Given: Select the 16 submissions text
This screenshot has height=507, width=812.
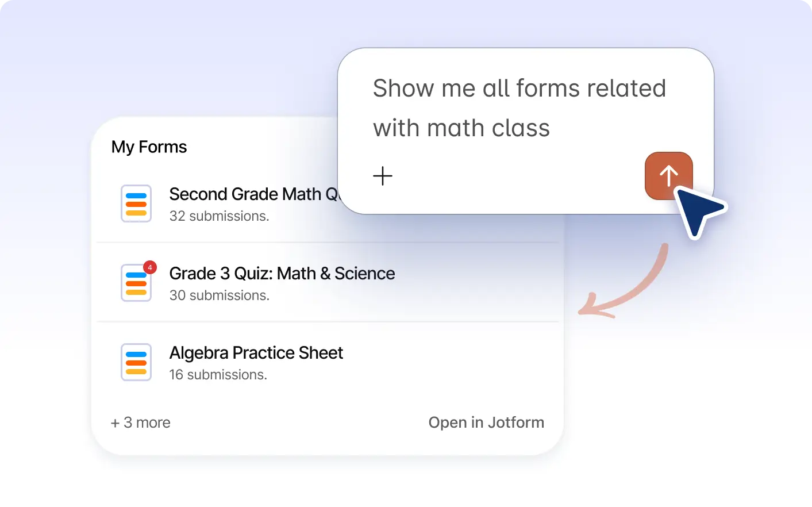Looking at the screenshot, I should 218,375.
